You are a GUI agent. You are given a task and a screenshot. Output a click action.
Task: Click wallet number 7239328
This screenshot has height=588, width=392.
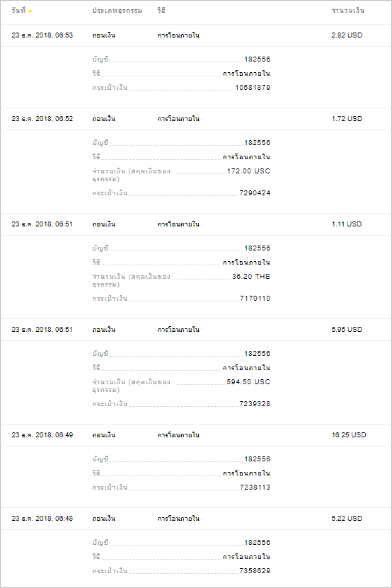[x=255, y=403]
